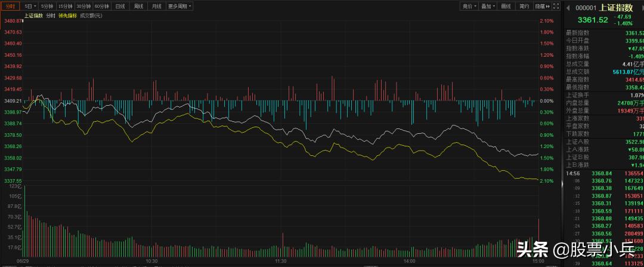This screenshot has width=644, height=267.
Task: Click the 3409.21 baseline price label
Action: click(11, 101)
